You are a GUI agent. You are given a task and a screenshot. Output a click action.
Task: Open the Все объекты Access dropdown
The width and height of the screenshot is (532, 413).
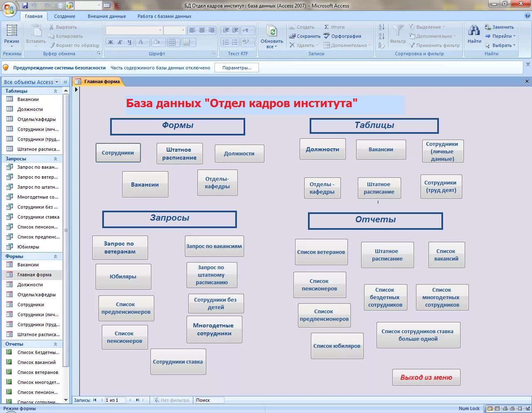[57, 82]
